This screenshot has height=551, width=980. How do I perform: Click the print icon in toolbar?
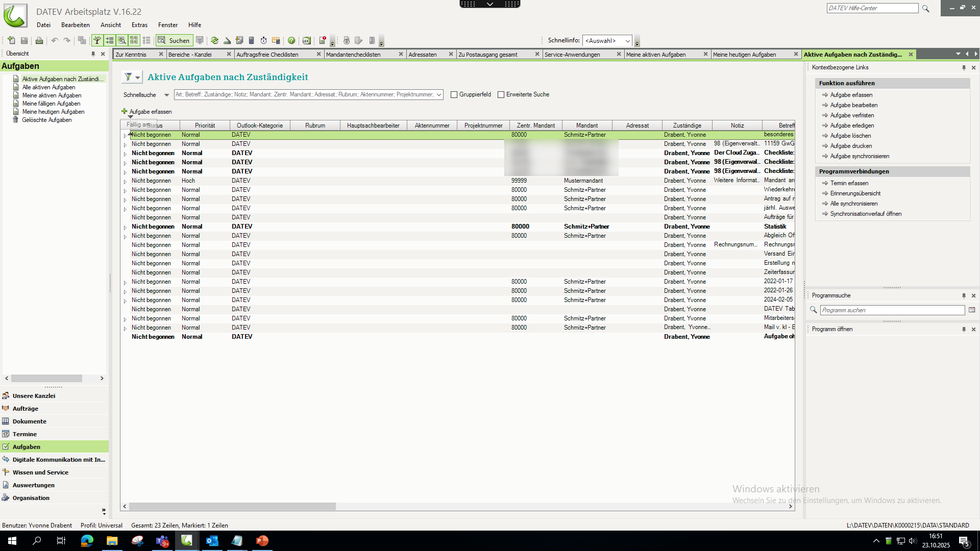tap(39, 41)
